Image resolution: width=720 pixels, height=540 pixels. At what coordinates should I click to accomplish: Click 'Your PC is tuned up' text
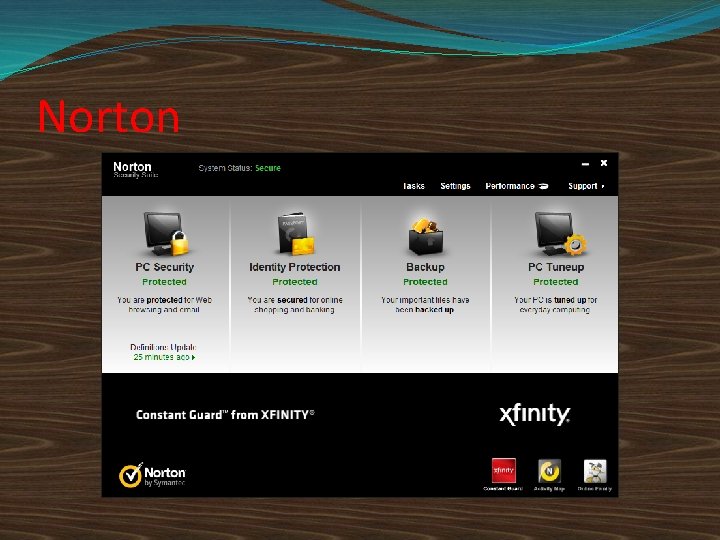tap(555, 305)
